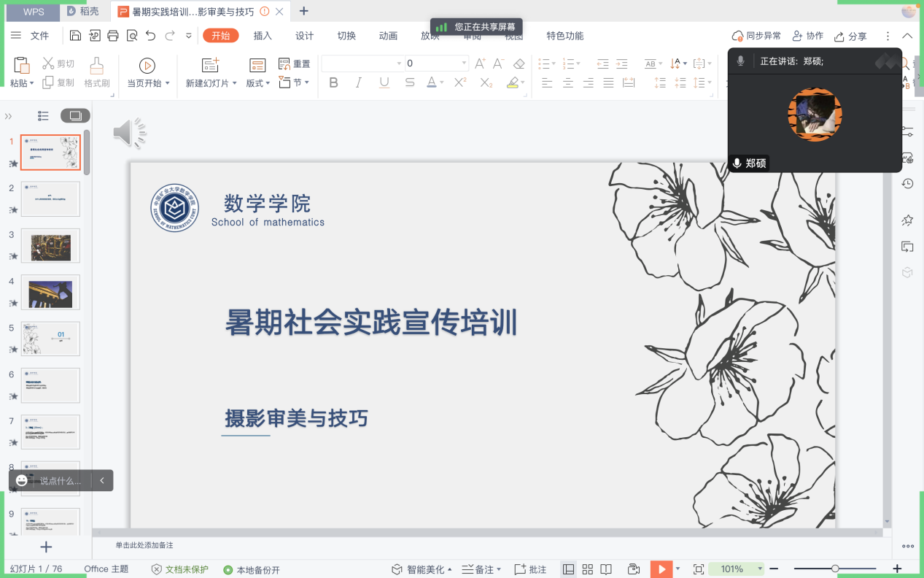This screenshot has width=924, height=578.
Task: Click the zoom slider handle in status bar
Action: tap(835, 569)
